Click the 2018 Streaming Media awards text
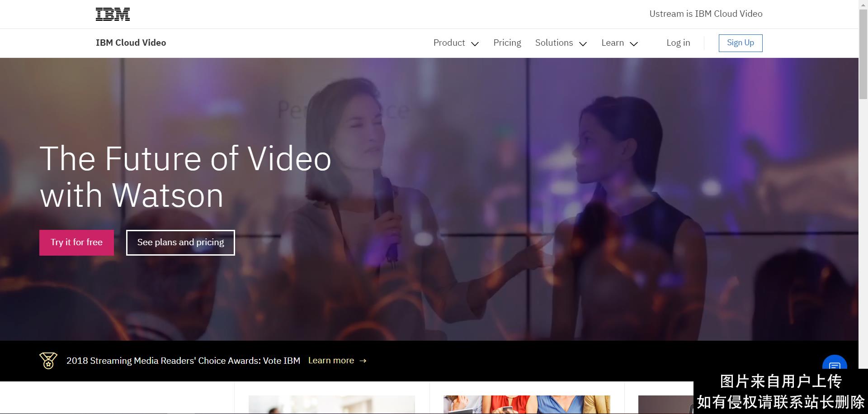 pos(183,361)
